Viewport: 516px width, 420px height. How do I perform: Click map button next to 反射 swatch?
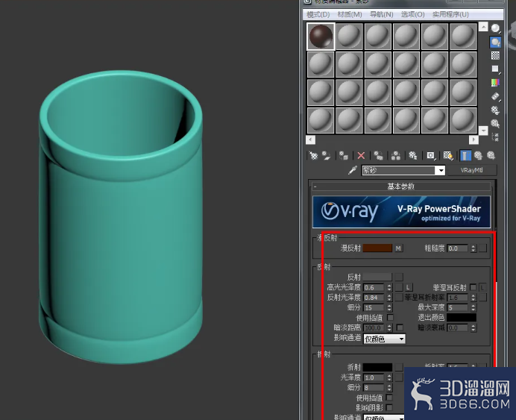pos(399,278)
